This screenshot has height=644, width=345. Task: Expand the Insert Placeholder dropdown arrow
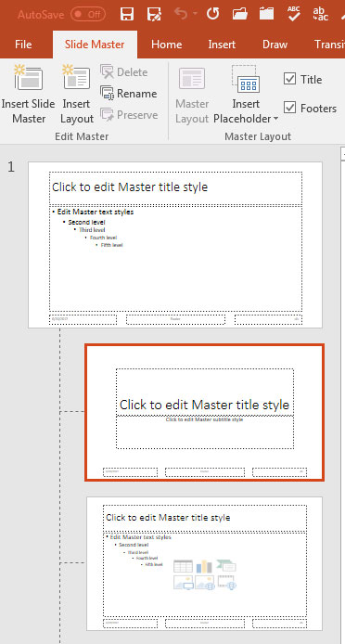pos(275,119)
